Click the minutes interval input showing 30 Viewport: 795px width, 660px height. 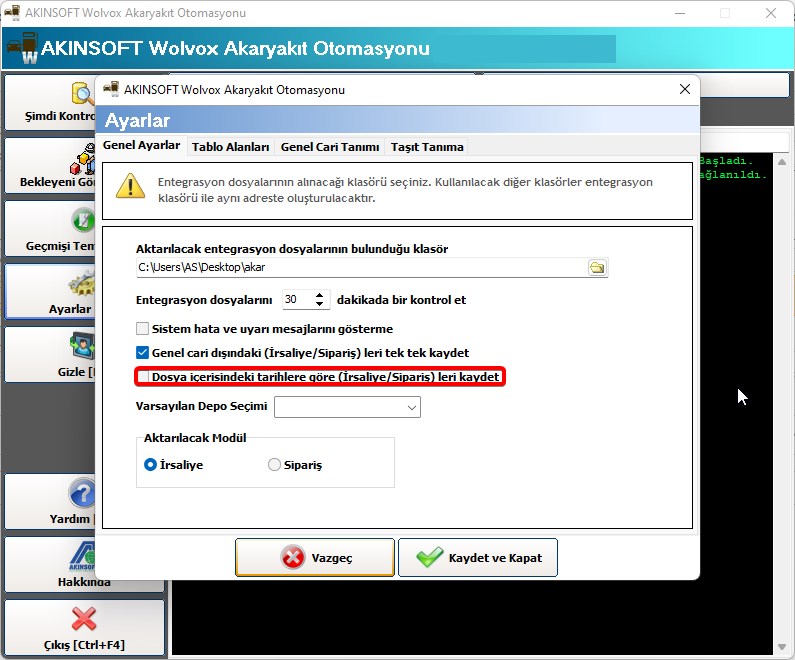tap(298, 300)
